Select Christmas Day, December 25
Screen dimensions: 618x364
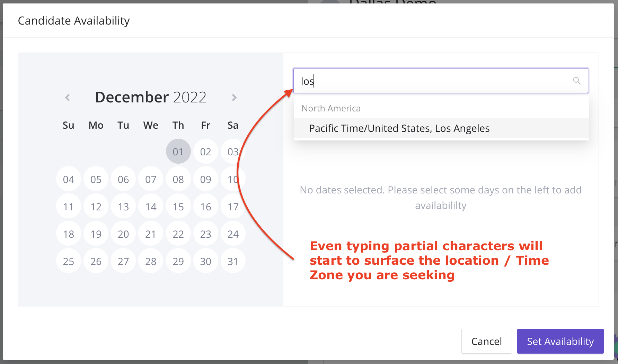click(68, 261)
